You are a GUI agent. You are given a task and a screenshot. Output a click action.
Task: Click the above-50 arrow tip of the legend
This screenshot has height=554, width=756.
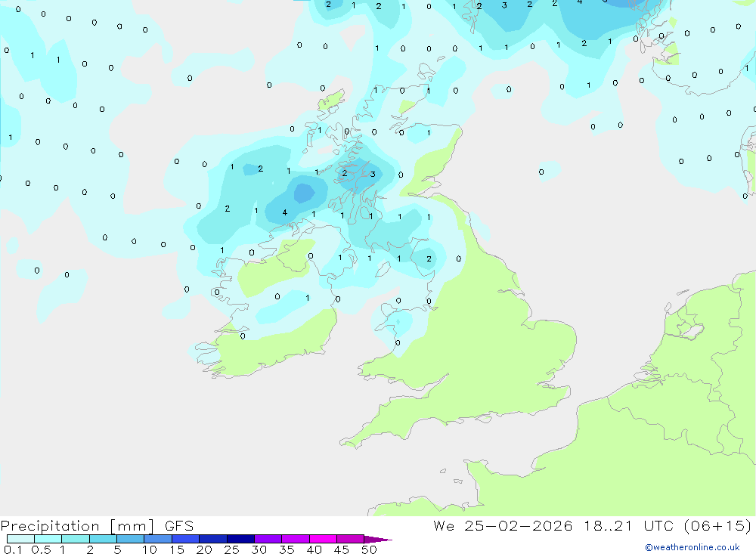pyautogui.click(x=378, y=540)
